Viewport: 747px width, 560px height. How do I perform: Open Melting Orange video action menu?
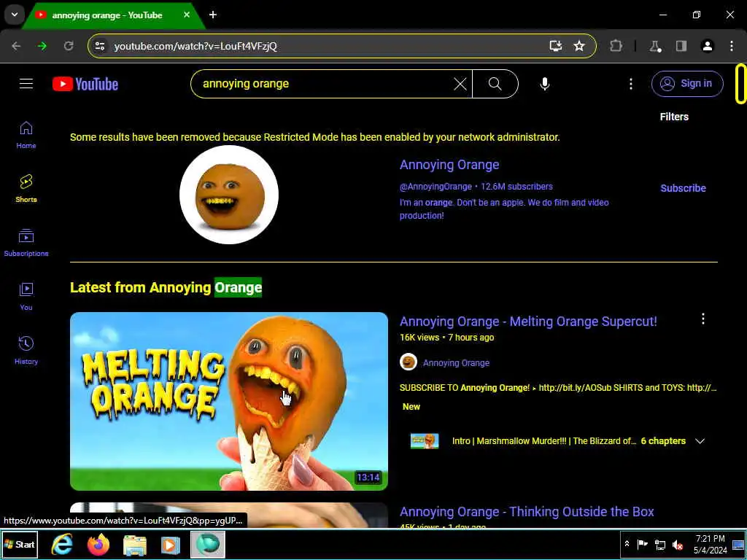[703, 319]
